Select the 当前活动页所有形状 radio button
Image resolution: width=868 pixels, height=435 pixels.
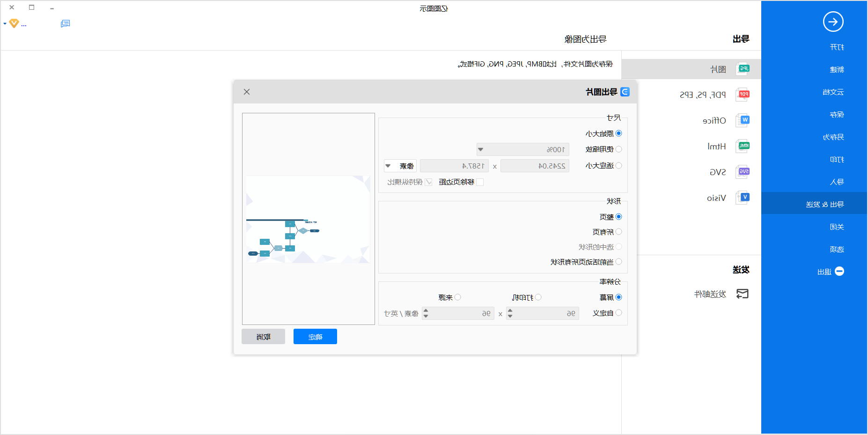(618, 262)
